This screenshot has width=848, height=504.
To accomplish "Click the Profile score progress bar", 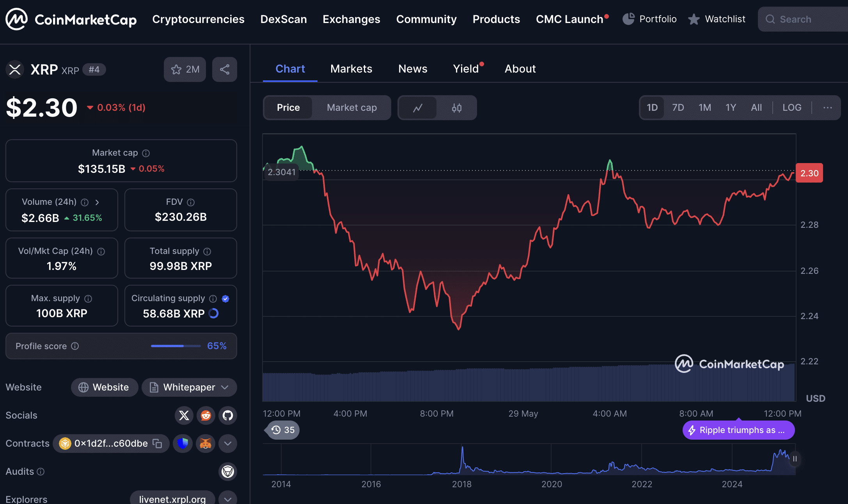I will tap(176, 346).
